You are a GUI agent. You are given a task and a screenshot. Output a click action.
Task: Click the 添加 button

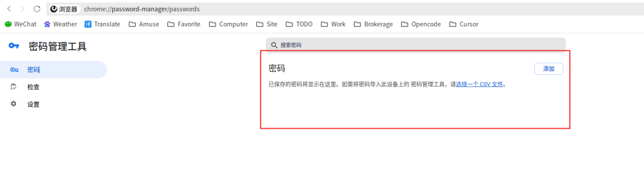[x=548, y=69]
